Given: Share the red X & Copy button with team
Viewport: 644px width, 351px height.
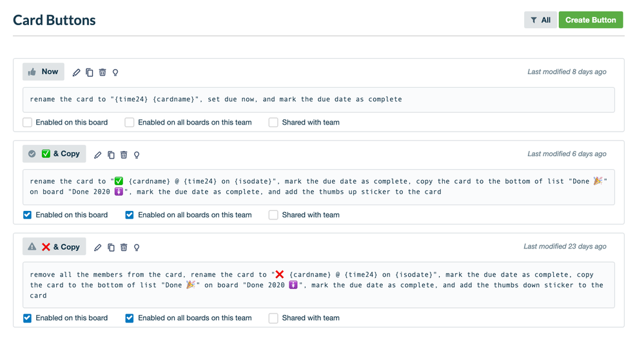Looking at the screenshot, I should pos(273,318).
